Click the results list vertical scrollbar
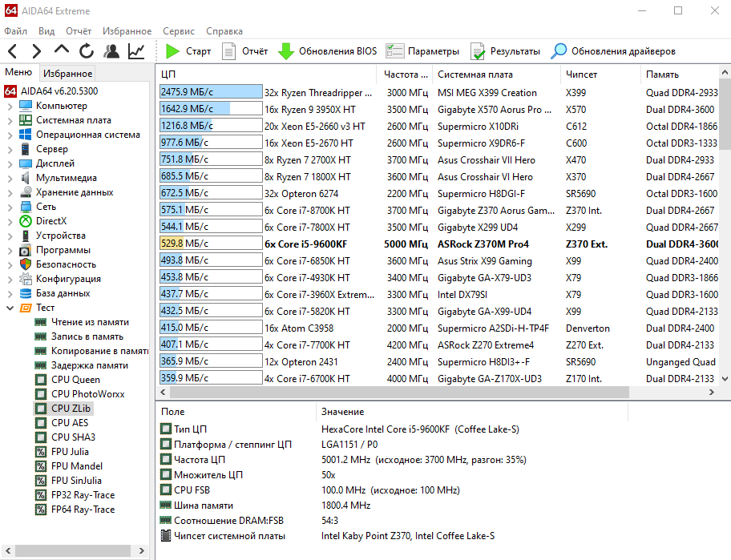 [x=724, y=240]
